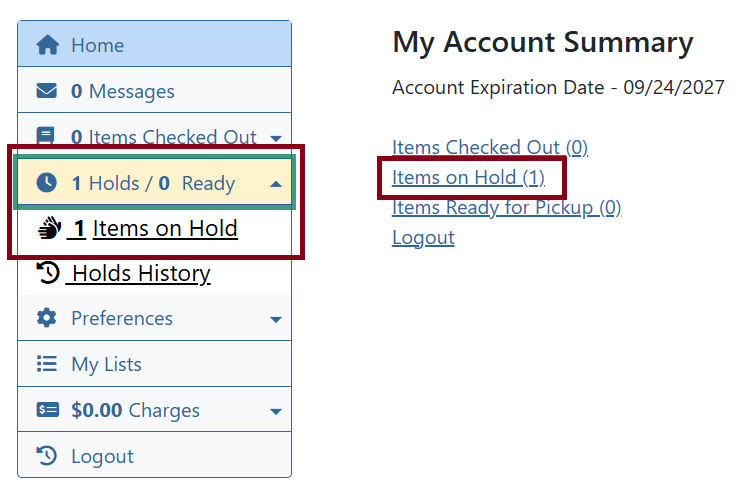Image resolution: width=756 pixels, height=491 pixels.
Task: Click the Items Checked Out book icon
Action: pyautogui.click(x=47, y=136)
